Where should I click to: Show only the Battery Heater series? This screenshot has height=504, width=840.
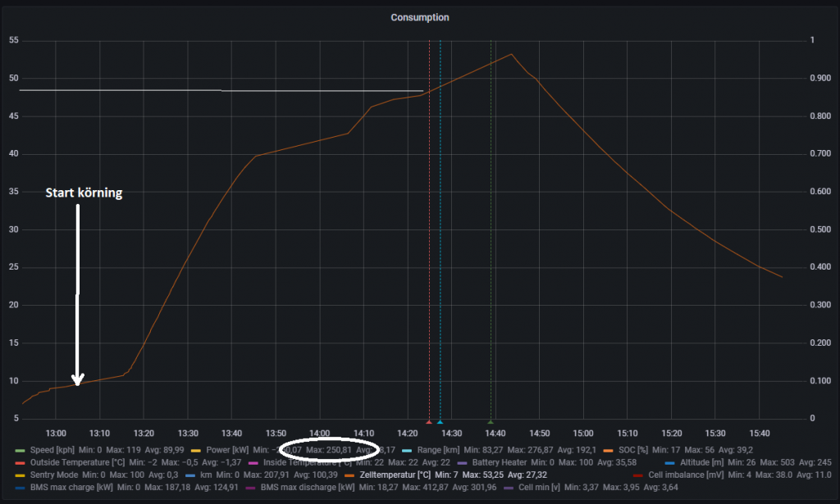tap(500, 462)
